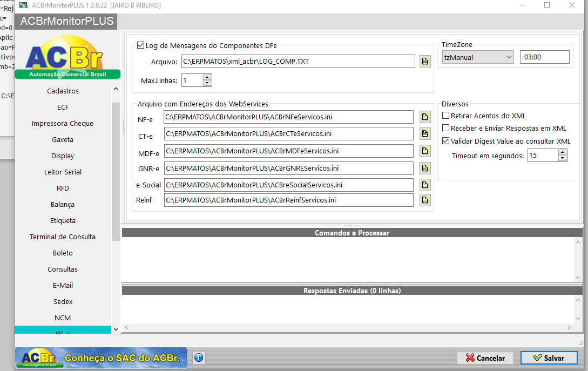The height and width of the screenshot is (371, 588).
Task: Click the -03:00 timezone offset field
Action: (x=544, y=57)
